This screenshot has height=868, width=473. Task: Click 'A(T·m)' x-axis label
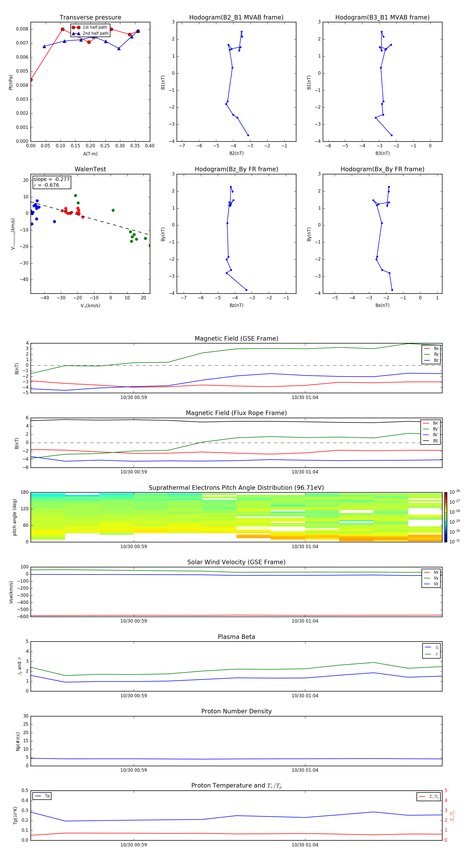[x=90, y=154]
